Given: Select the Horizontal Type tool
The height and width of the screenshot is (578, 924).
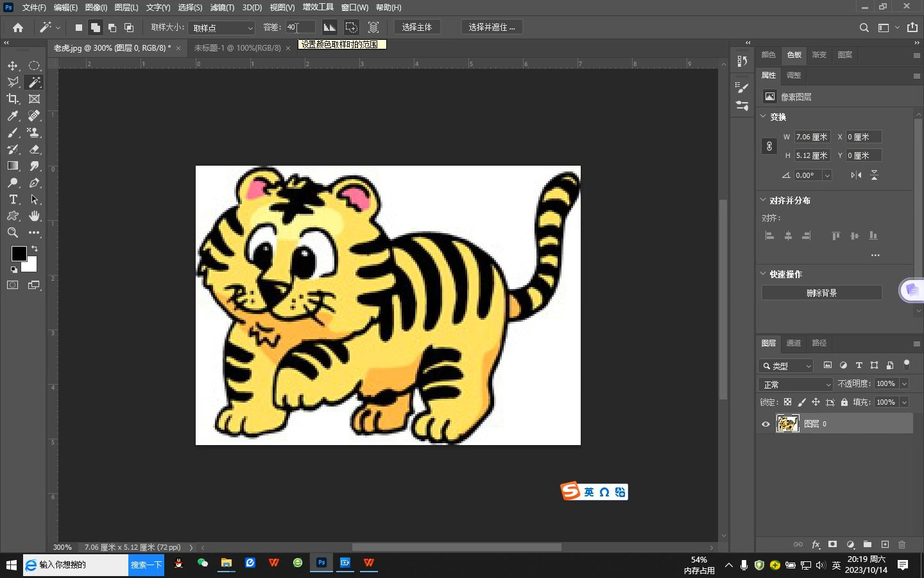Looking at the screenshot, I should pyautogui.click(x=13, y=199).
